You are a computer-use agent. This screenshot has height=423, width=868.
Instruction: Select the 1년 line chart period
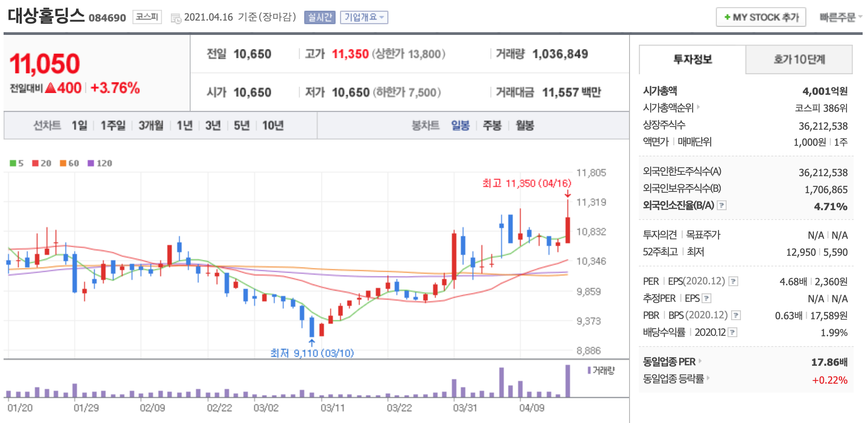pos(184,125)
